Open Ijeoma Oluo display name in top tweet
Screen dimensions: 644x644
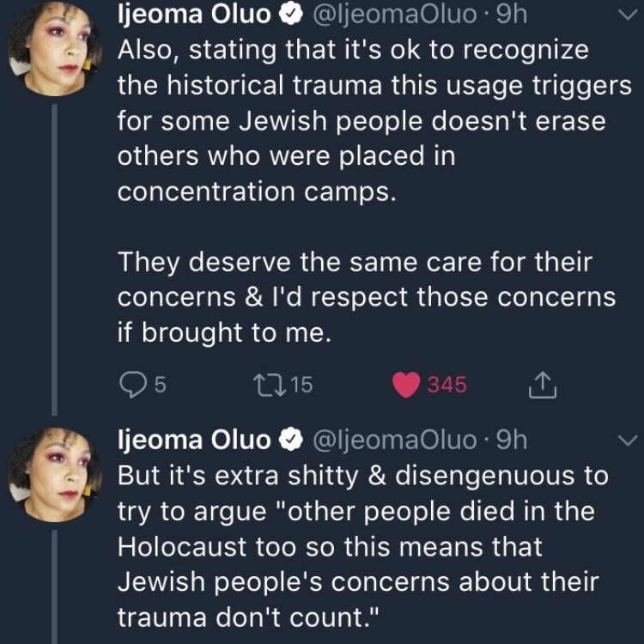(x=194, y=14)
